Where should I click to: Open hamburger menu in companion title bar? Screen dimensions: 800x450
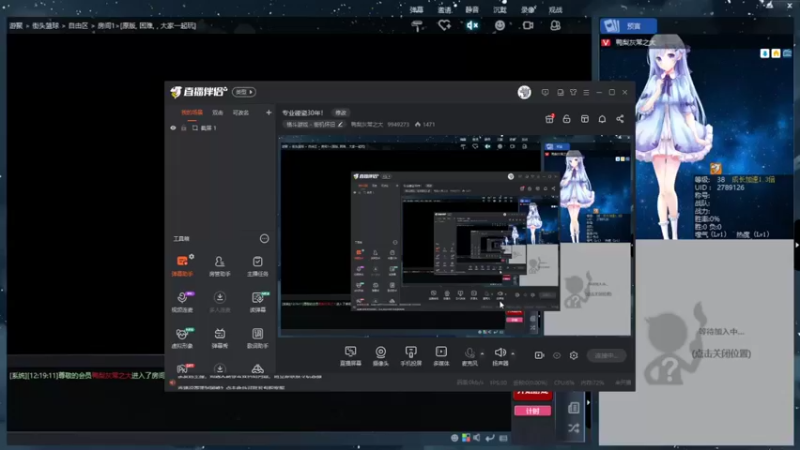[586, 92]
